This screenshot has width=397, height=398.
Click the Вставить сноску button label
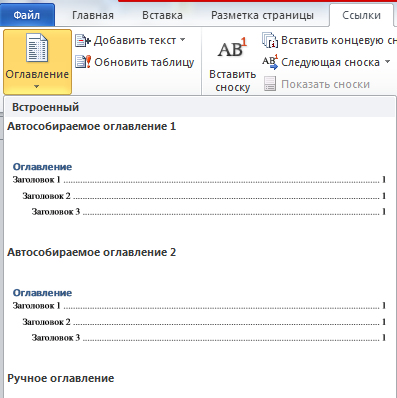click(x=233, y=81)
